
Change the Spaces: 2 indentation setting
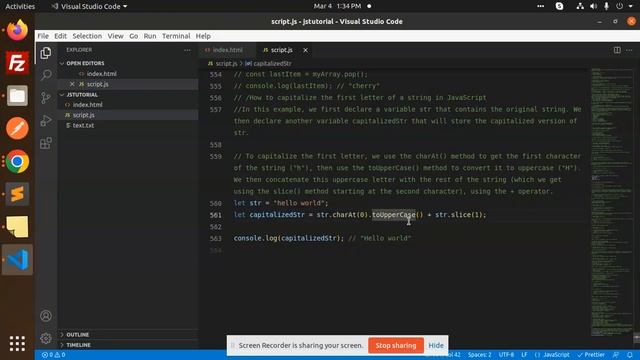pos(479,355)
